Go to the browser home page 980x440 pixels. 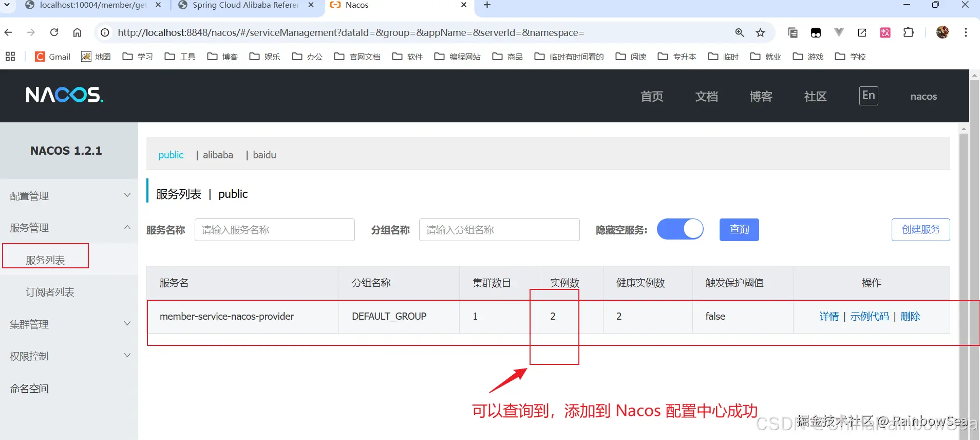pyautogui.click(x=77, y=32)
